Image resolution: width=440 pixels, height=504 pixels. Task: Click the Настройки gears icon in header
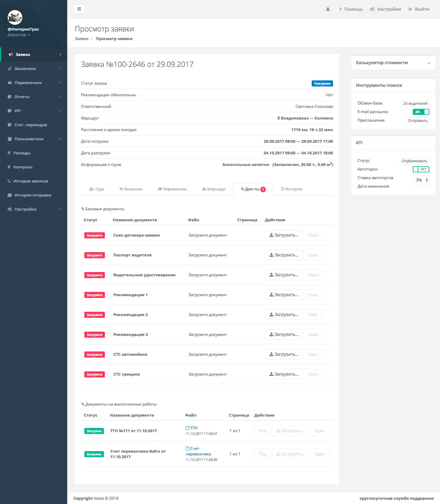click(372, 9)
